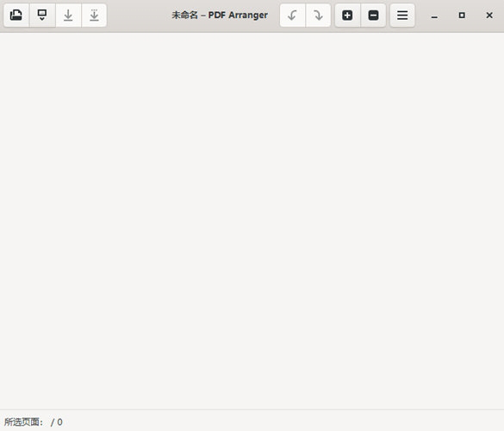Open the import dropdown button

(42, 16)
